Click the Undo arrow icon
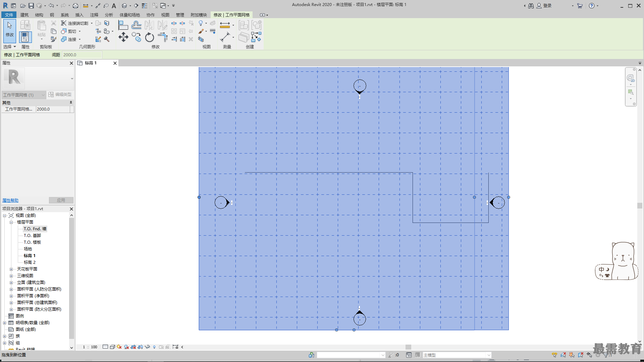The width and height of the screenshot is (644, 362). pyautogui.click(x=51, y=6)
